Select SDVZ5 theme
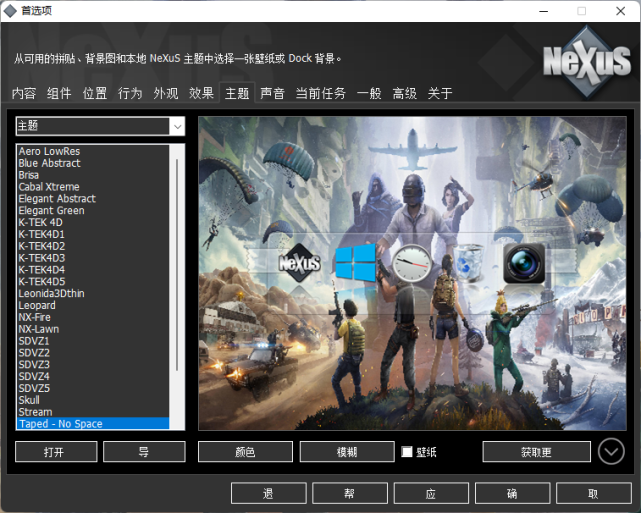The width and height of the screenshot is (641, 513). (x=92, y=388)
